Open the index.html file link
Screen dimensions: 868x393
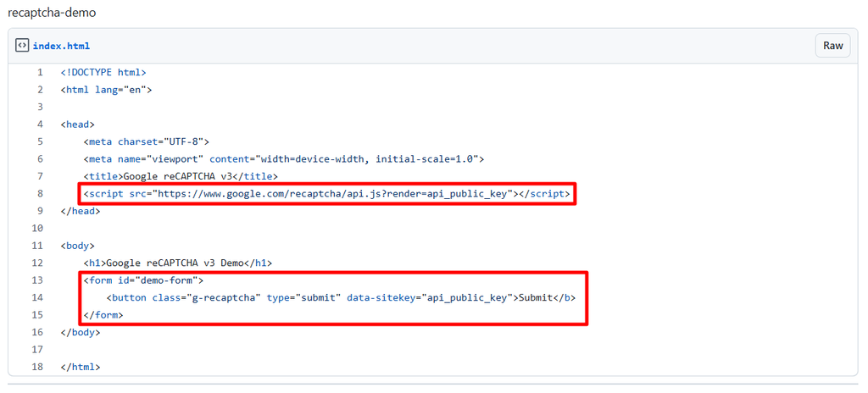coord(61,46)
